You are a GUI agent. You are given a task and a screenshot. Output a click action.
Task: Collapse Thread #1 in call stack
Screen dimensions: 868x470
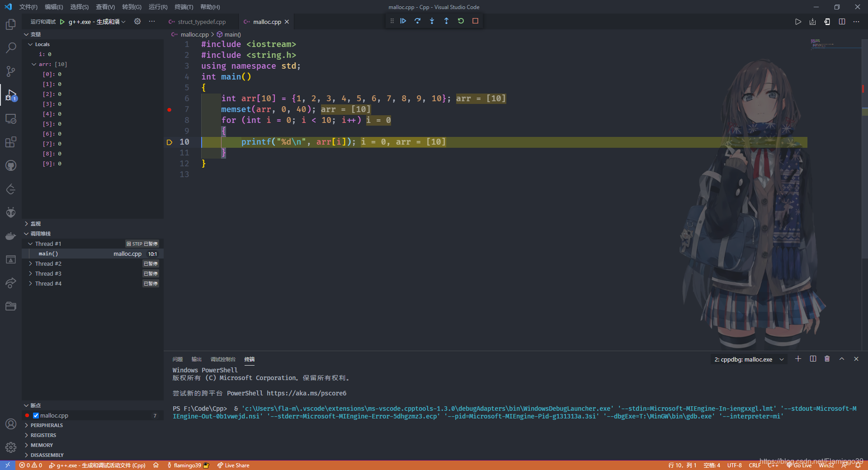point(30,244)
